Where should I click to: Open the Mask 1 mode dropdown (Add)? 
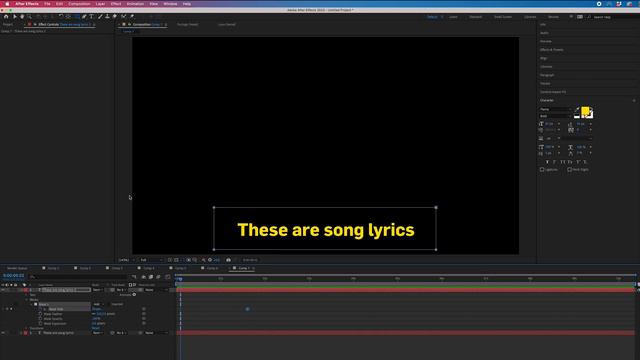98,304
